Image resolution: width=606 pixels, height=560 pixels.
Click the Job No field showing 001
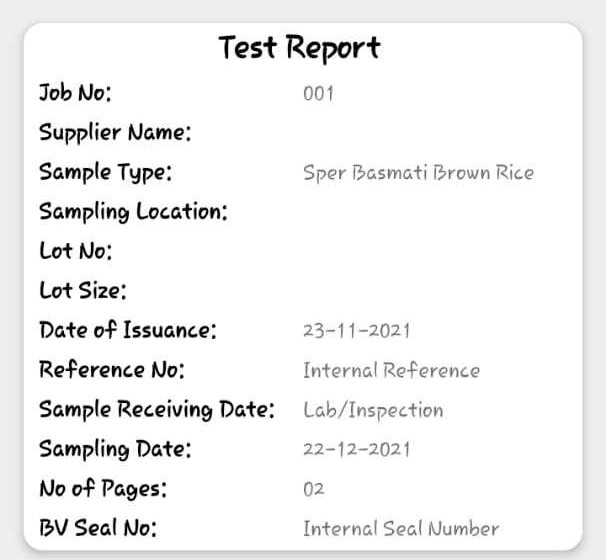(437, 93)
